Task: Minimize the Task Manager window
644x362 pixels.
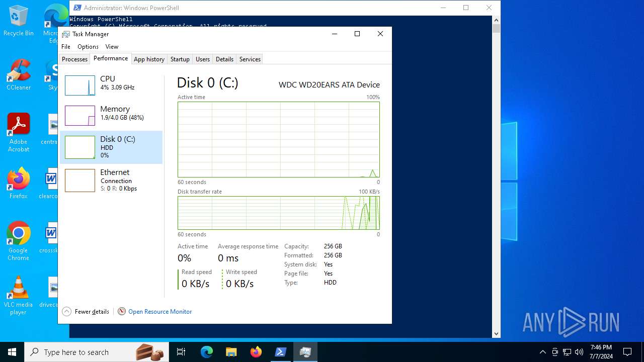Action: click(x=335, y=34)
